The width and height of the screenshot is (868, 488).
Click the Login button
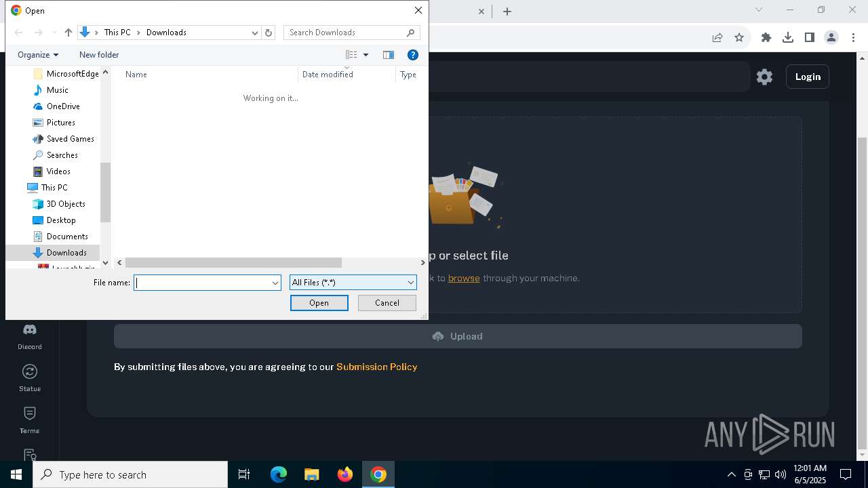click(x=808, y=77)
